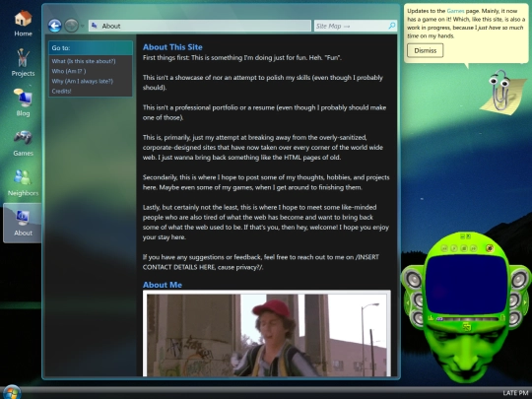The image size is (532, 399).
Task: Click Previous track on green media player
Action: (444, 248)
